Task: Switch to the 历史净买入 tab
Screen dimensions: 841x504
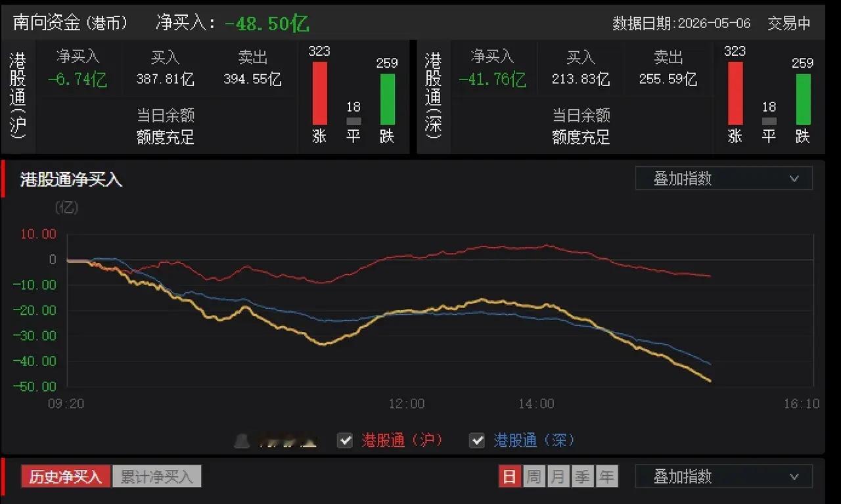Action: tap(66, 476)
